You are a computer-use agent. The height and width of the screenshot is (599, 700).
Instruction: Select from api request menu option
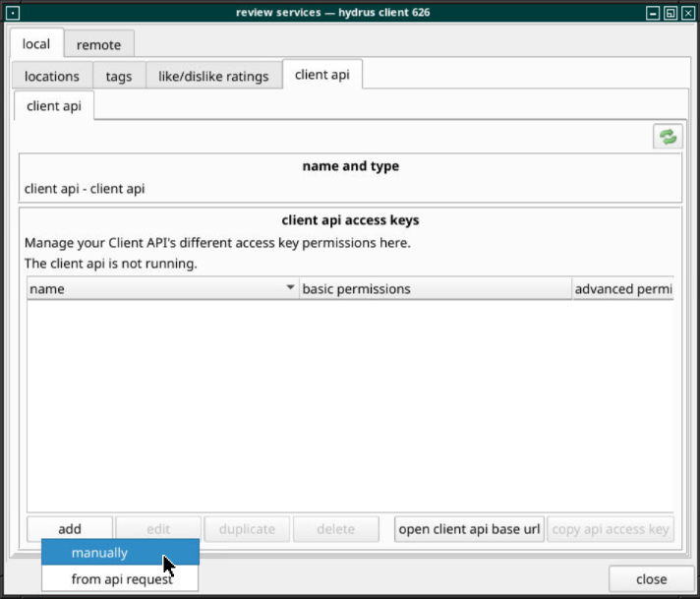coord(120,579)
